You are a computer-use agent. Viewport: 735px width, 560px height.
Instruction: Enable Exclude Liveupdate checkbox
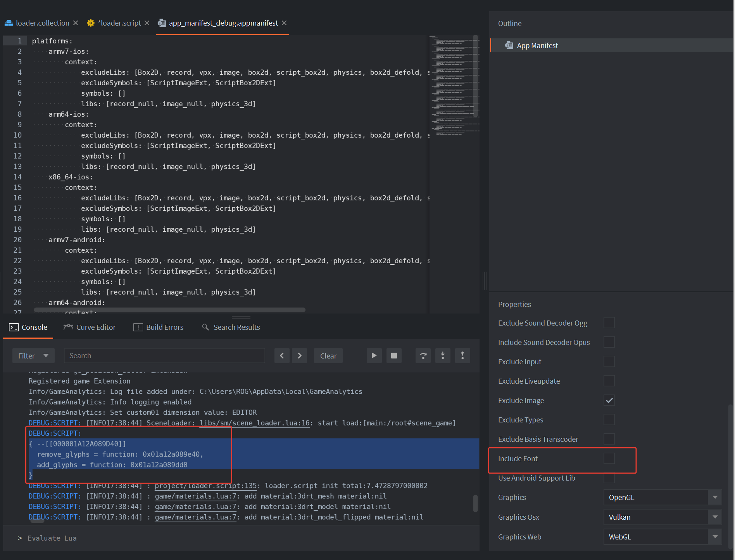tap(609, 381)
